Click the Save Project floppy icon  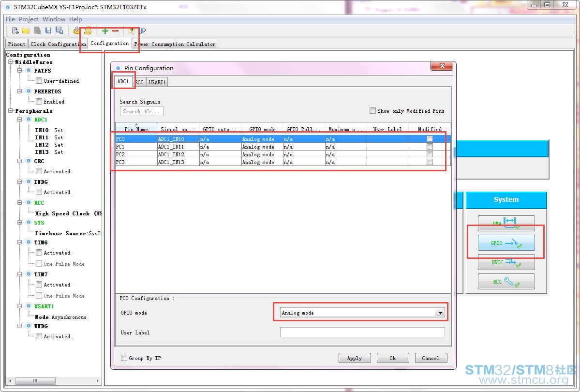[x=48, y=30]
